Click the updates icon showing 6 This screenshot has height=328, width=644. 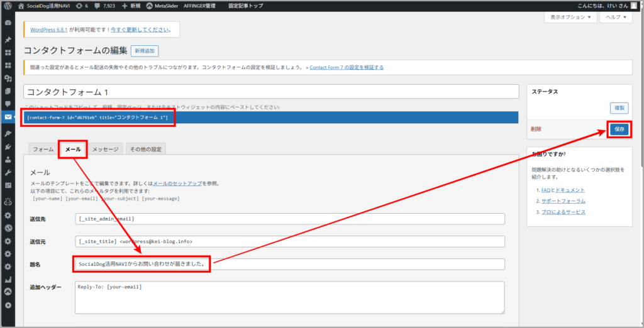[x=80, y=6]
